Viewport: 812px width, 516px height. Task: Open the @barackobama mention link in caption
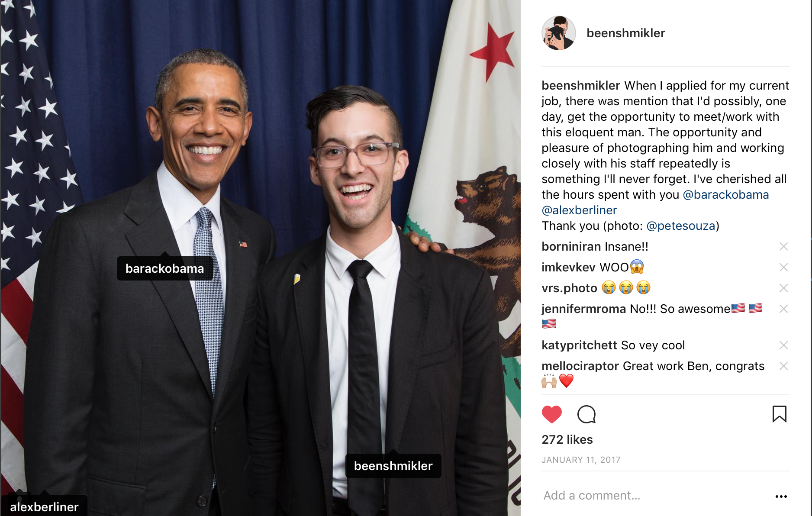[x=725, y=195]
